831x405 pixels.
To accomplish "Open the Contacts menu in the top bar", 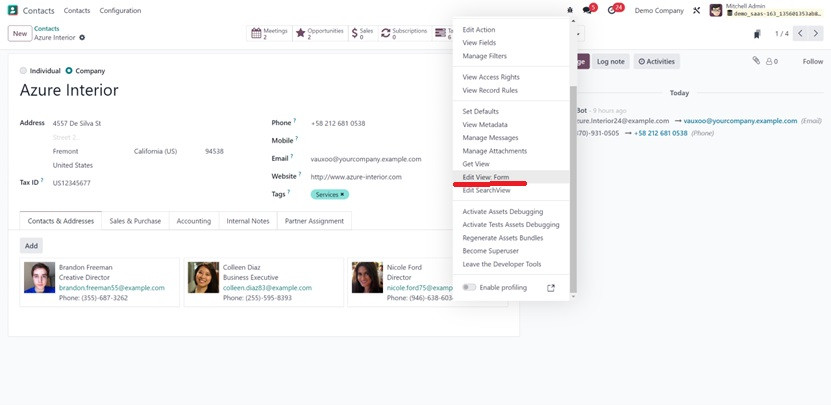I will point(77,10).
